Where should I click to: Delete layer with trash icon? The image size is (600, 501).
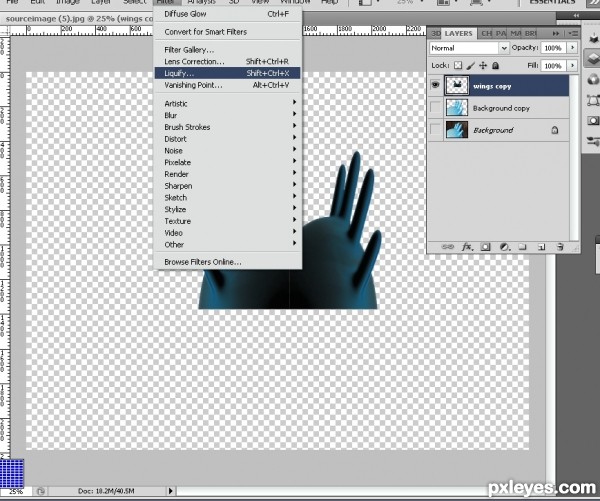click(x=560, y=247)
